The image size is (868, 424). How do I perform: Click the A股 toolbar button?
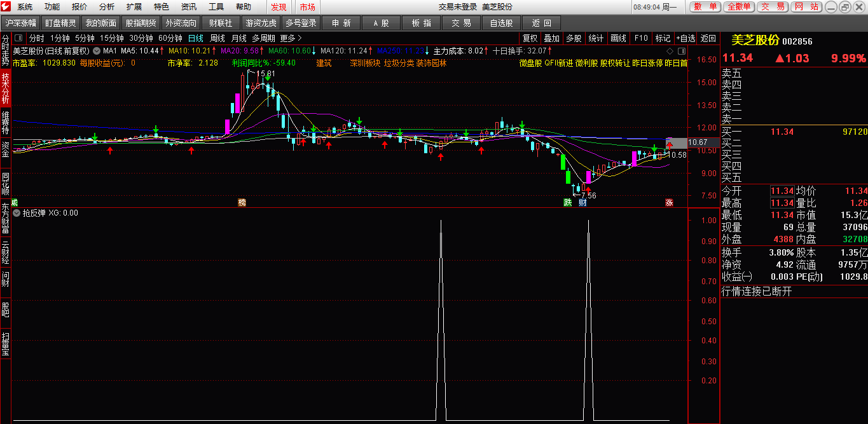coord(381,23)
